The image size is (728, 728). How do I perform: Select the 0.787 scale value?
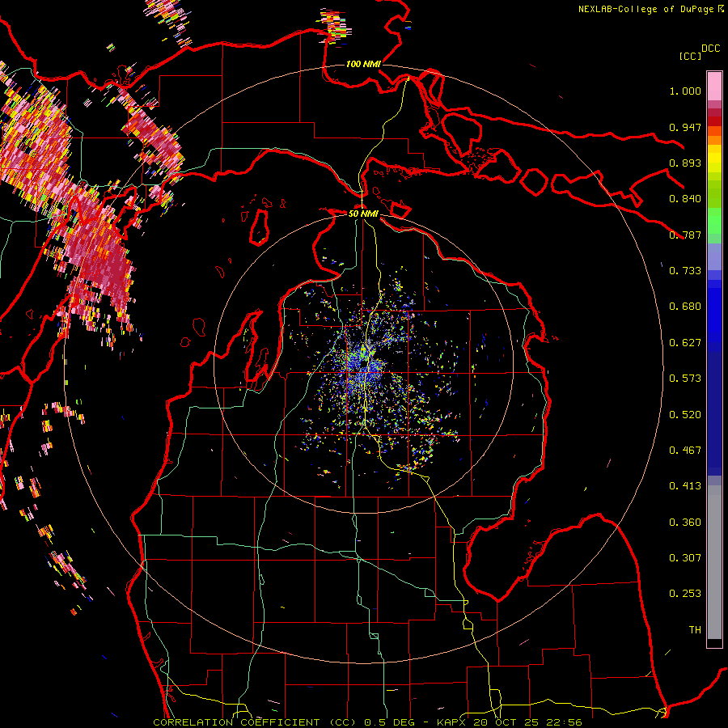pos(685,235)
